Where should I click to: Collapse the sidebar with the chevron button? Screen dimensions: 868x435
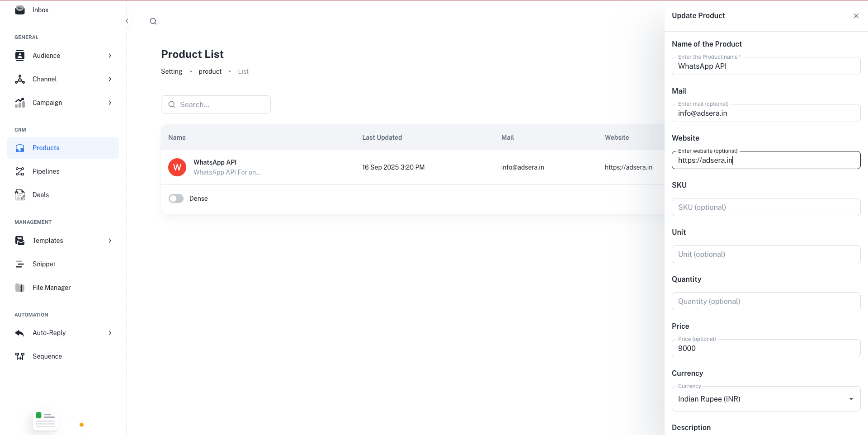127,21
